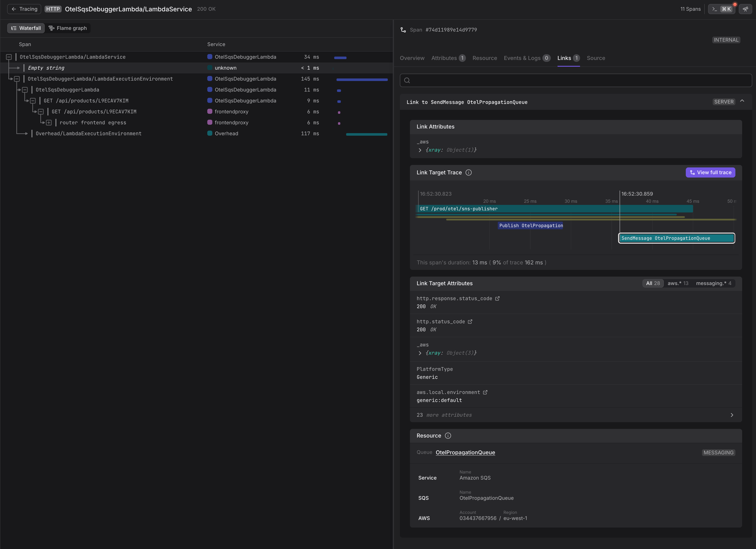
Task: Click the info icon next to Resource heading
Action: click(448, 436)
